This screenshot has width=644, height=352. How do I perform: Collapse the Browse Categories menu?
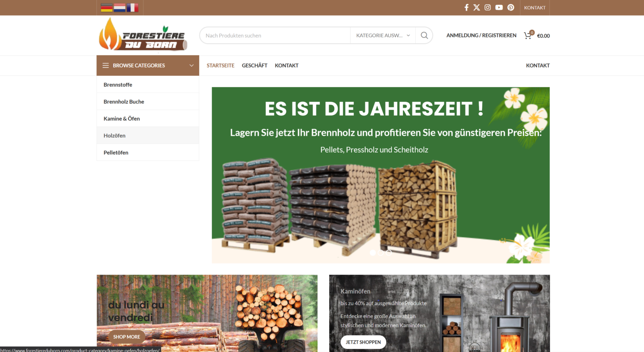[148, 65]
